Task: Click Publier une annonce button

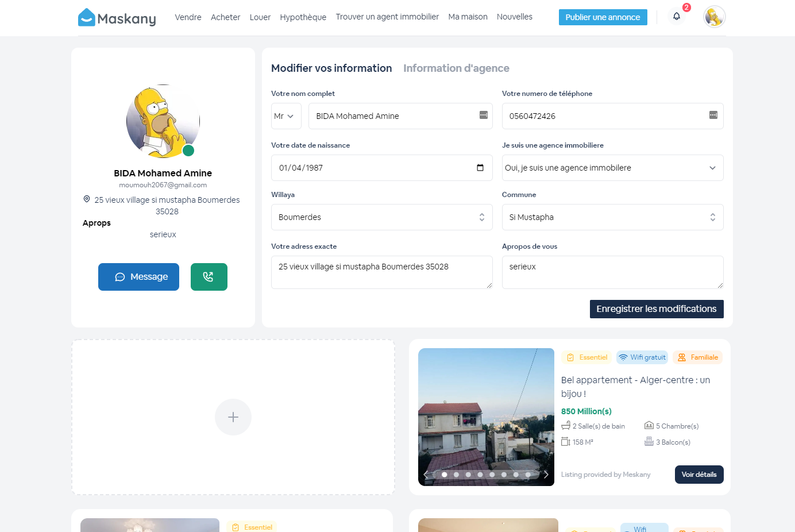Action: pos(603,17)
